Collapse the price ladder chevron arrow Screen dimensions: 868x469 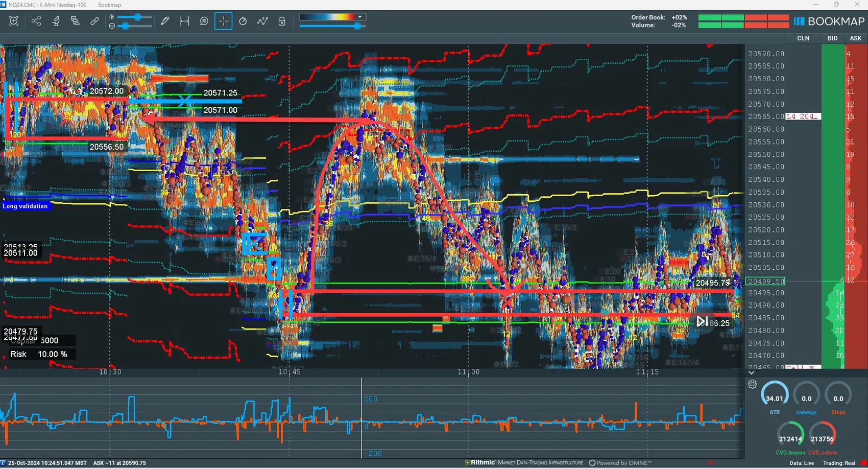pyautogui.click(x=751, y=373)
